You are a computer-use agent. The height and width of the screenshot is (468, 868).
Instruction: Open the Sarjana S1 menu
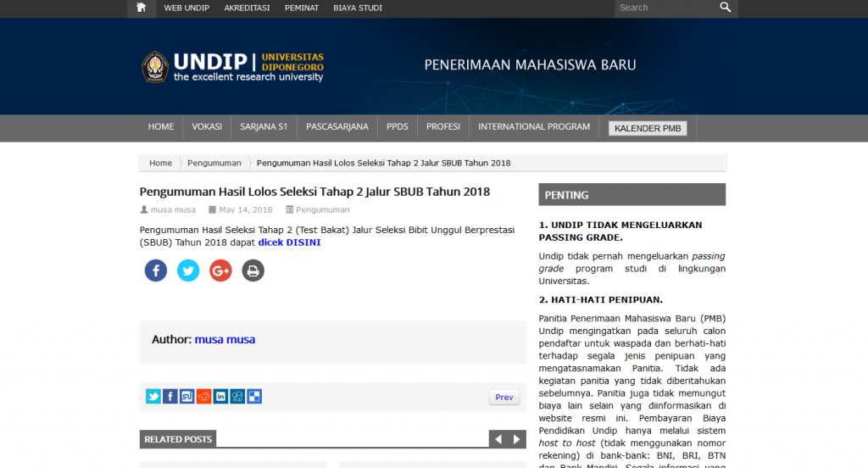coord(264,127)
